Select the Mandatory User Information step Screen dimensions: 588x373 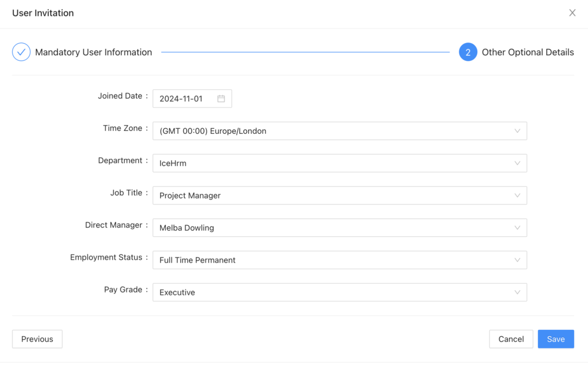(x=93, y=52)
